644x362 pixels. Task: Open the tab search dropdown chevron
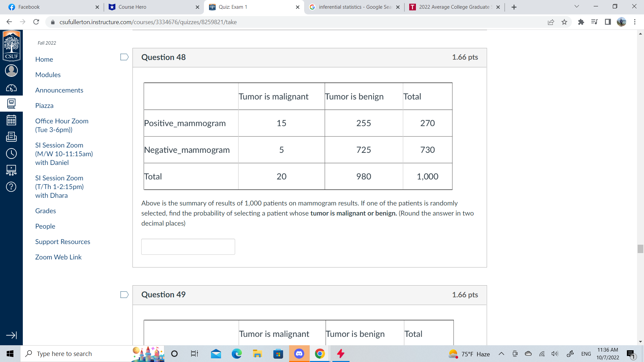click(577, 7)
